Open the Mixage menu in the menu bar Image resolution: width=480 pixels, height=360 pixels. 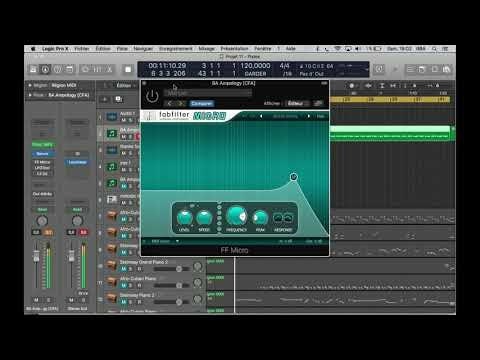[x=207, y=49]
